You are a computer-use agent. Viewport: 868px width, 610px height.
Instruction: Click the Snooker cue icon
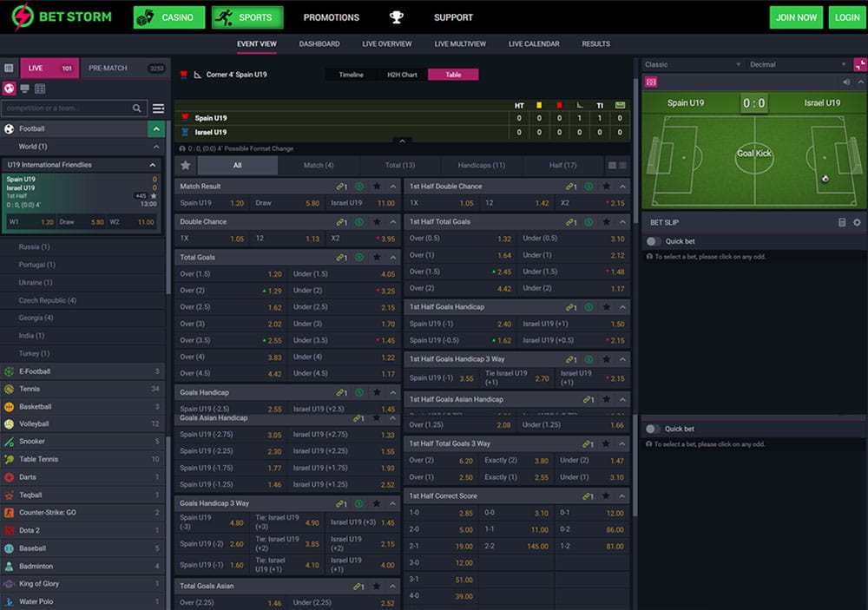(10, 442)
